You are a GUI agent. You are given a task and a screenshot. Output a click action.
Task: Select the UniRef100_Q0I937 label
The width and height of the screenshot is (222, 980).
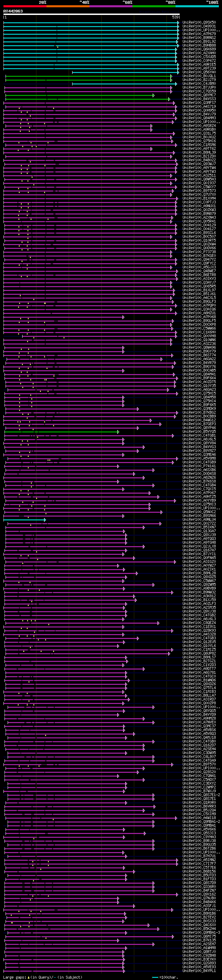pos(199,183)
